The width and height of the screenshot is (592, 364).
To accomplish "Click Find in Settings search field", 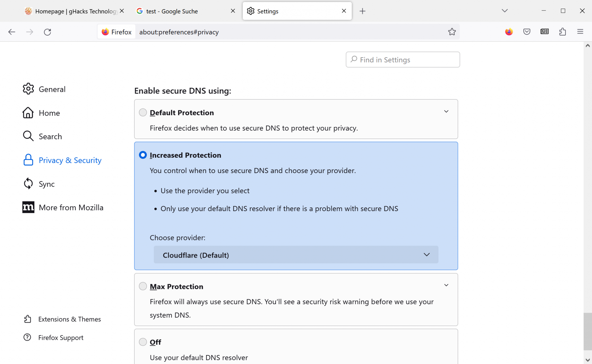I will [x=403, y=60].
